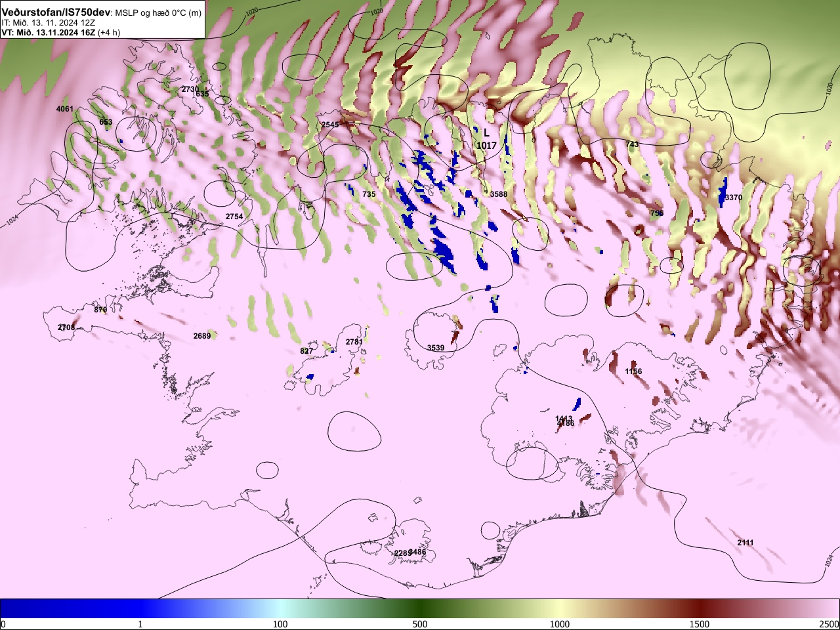
Task: Click the 2781 height label
Action: tap(354, 342)
